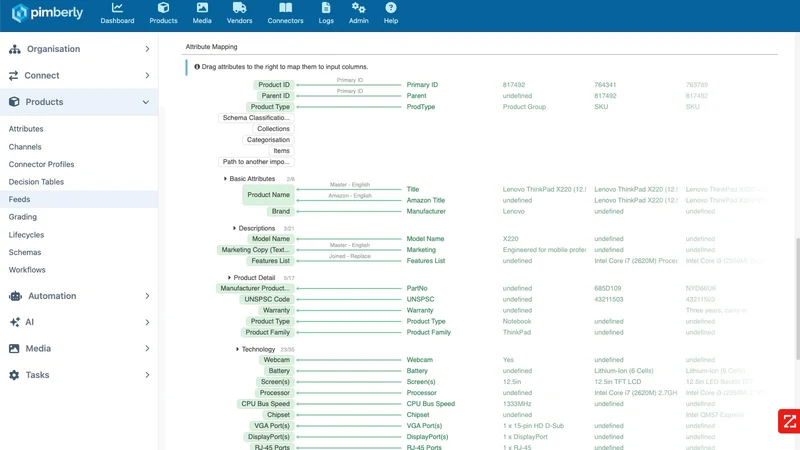Screen dimensions: 800x450
Task: Click the Products cube icon in sidebar
Action: (x=14, y=102)
